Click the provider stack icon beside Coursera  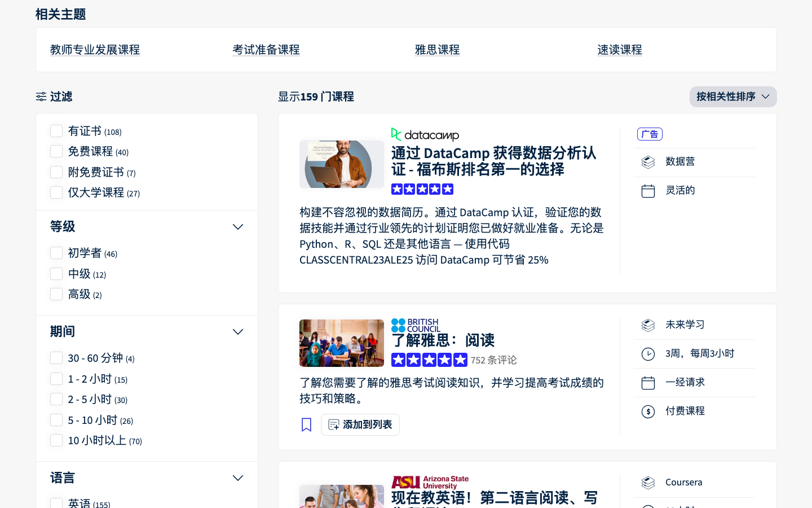click(648, 483)
